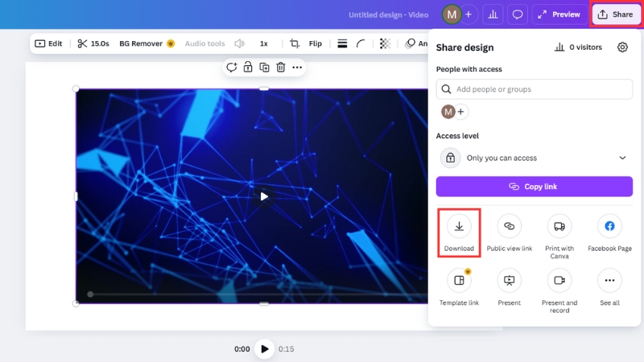644x362 pixels.
Task: Click the Preview button in header
Action: point(557,14)
